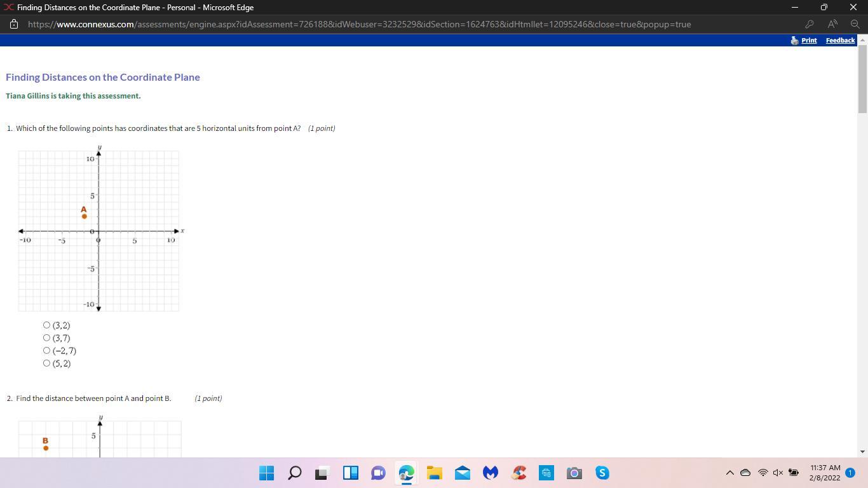The width and height of the screenshot is (868, 488).
Task: Open taskbar Search
Action: pos(295,473)
